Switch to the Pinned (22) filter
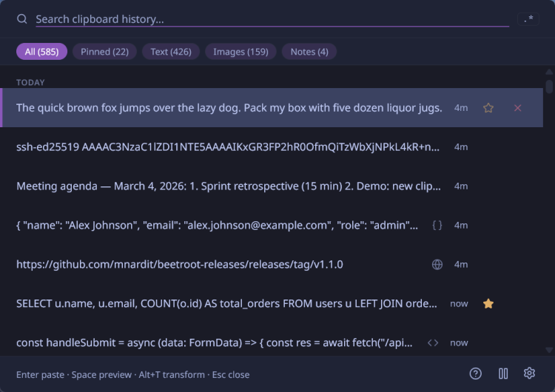555x392 pixels. click(104, 51)
